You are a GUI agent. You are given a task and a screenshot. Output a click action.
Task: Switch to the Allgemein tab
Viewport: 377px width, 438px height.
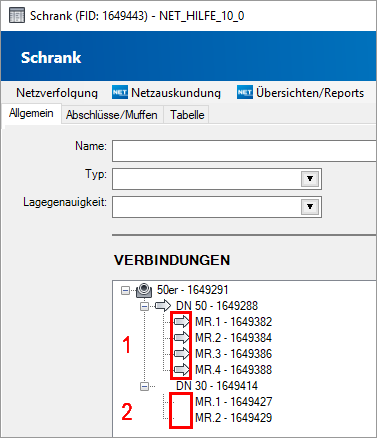pyautogui.click(x=31, y=113)
